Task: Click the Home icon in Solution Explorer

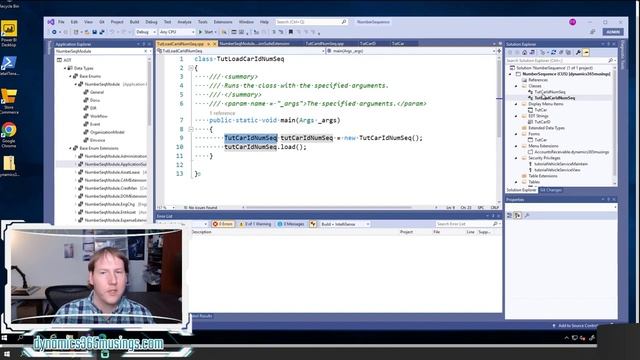Action: tap(525, 53)
